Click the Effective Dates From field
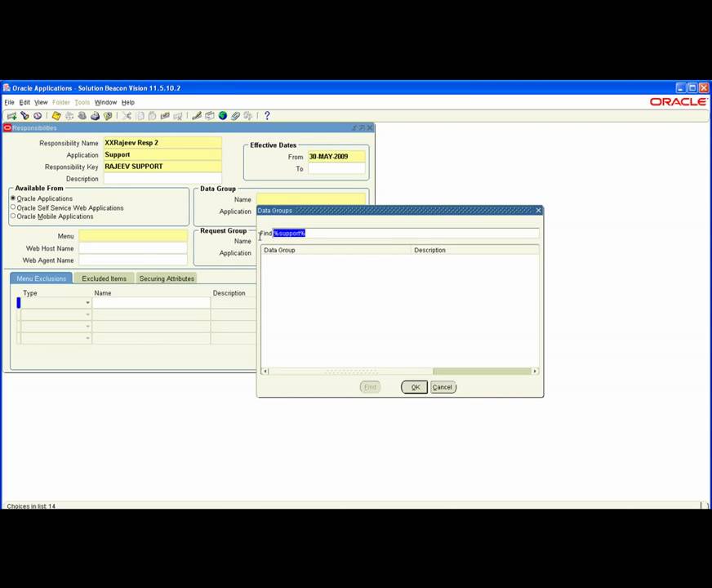Image resolution: width=712 pixels, height=588 pixels. pos(336,157)
